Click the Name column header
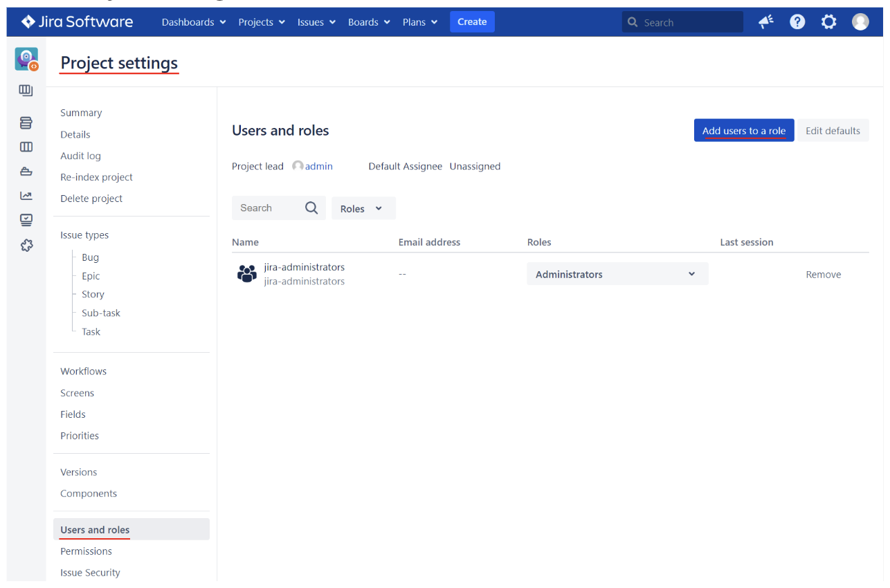 tap(245, 242)
